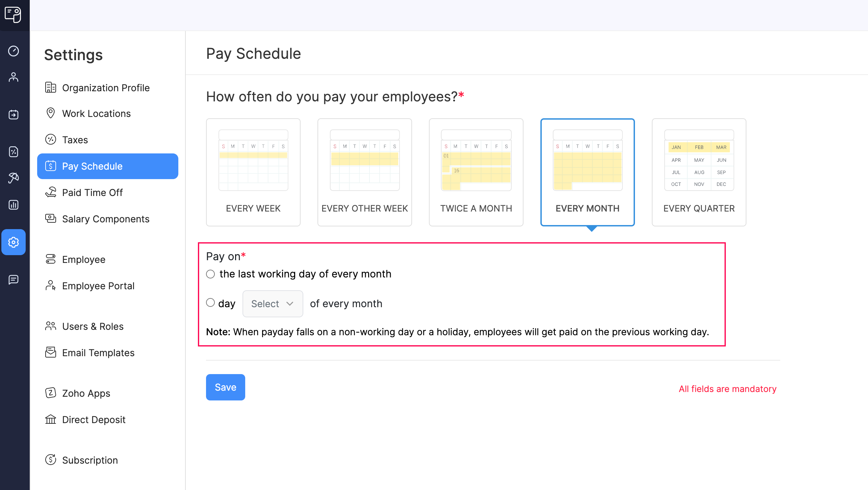Choose the Every Week pay frequency card

253,172
